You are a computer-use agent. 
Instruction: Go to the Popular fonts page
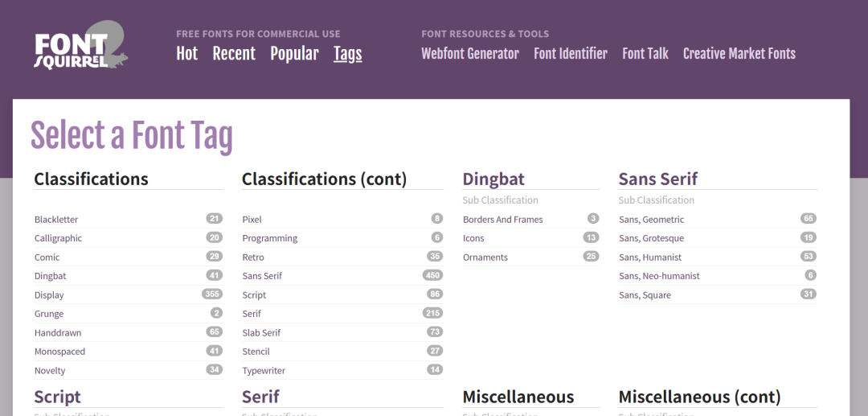294,54
